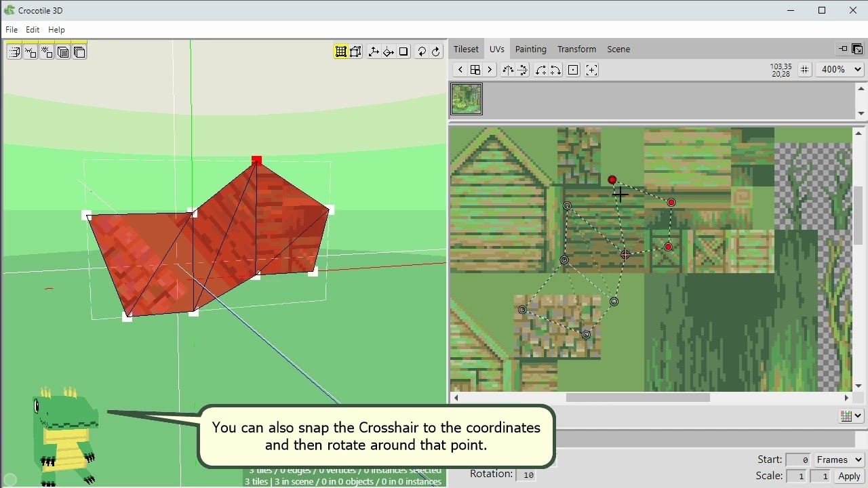Click the Start value input field
This screenshot has width=868, height=488.
tap(797, 460)
